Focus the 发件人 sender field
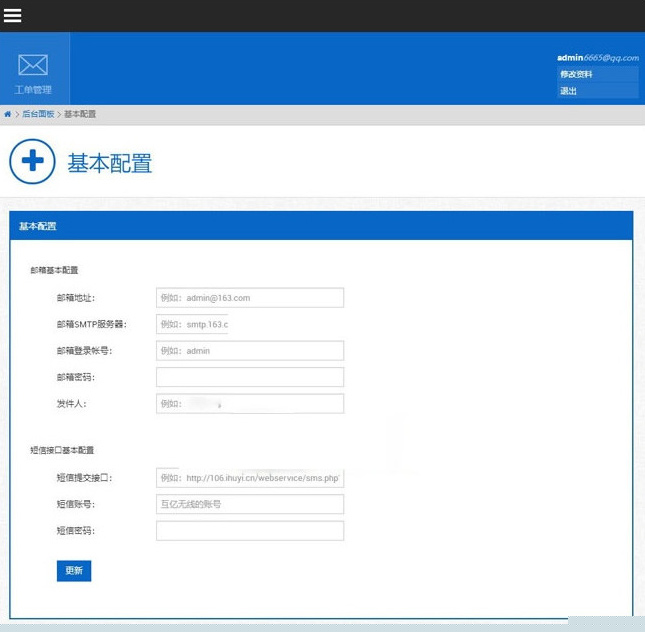Viewport: 645px width, 632px height. 249,404
